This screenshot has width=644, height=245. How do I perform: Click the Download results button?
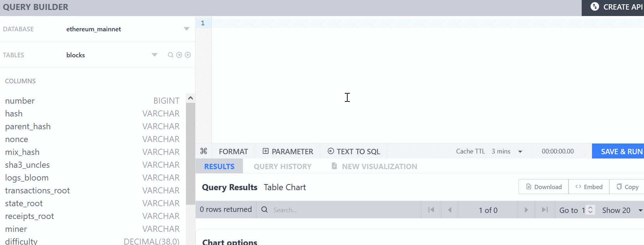pyautogui.click(x=544, y=187)
